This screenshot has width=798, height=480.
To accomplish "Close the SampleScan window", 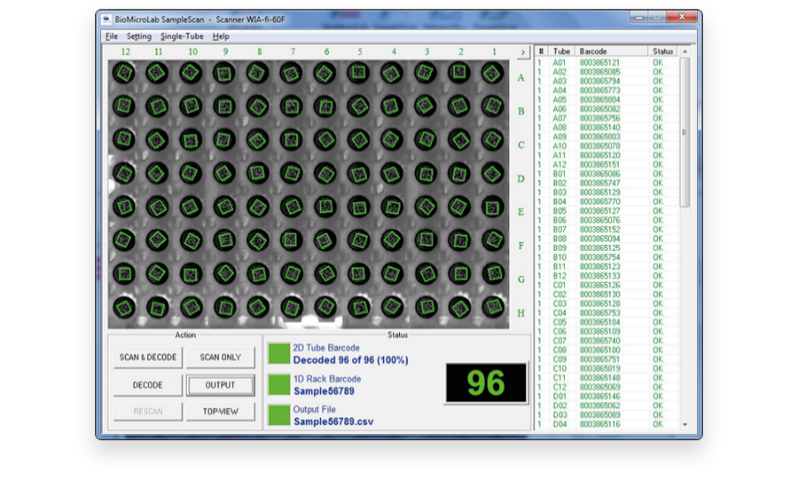I will pyautogui.click(x=681, y=17).
